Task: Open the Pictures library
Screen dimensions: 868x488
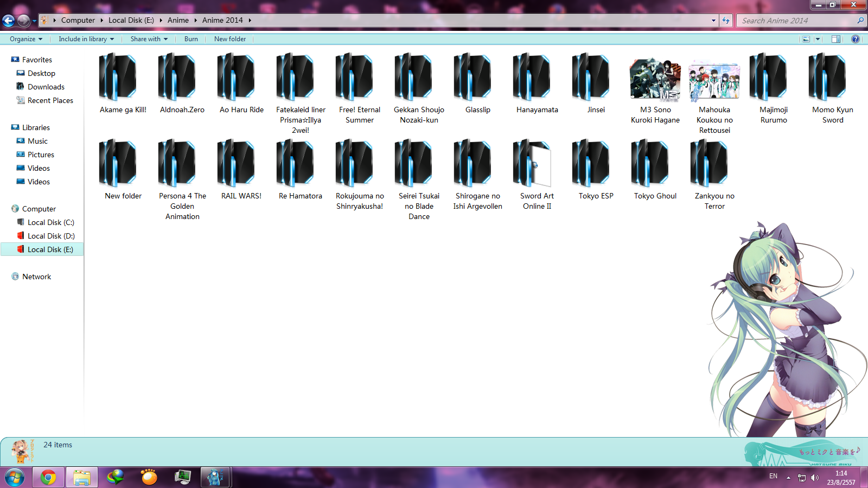Action: 41,155
